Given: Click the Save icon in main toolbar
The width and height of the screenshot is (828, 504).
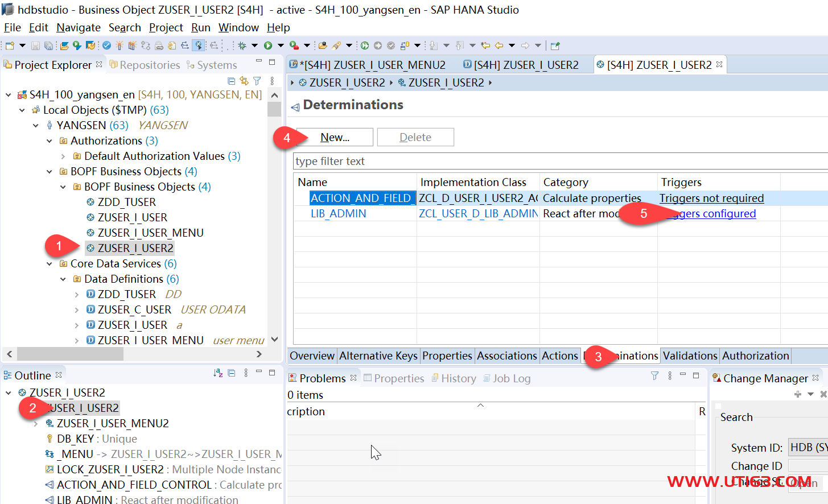Looking at the screenshot, I should tap(35, 46).
